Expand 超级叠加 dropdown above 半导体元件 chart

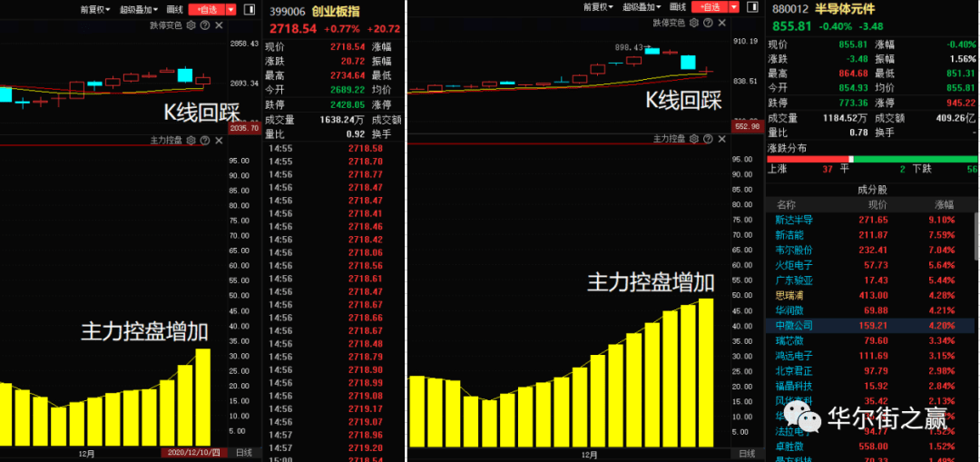pyautogui.click(x=642, y=7)
